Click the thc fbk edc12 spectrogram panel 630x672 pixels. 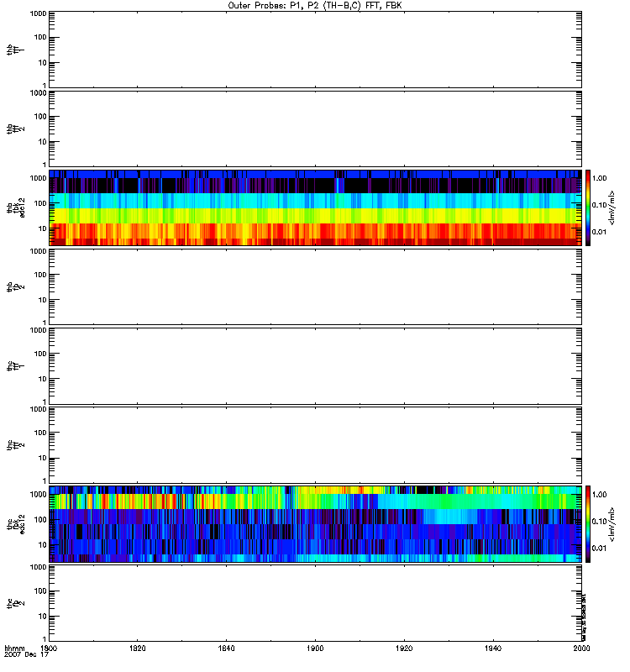[x=315, y=523]
